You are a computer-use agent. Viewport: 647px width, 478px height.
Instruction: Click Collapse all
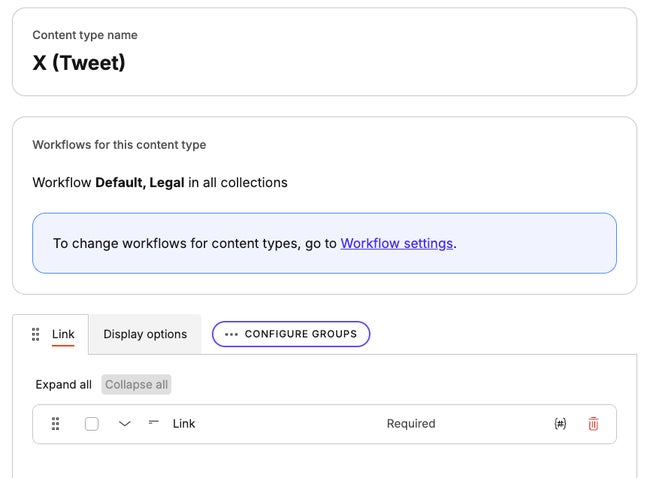point(137,385)
